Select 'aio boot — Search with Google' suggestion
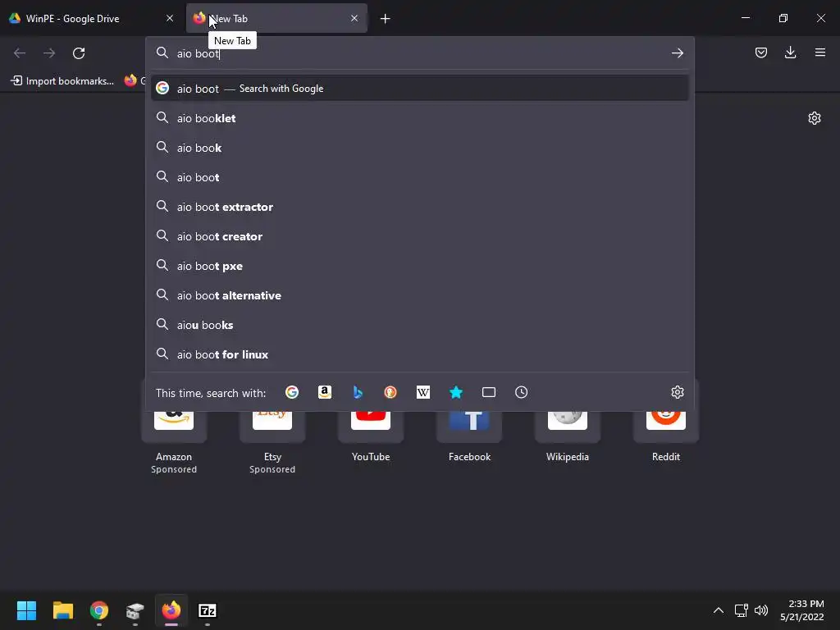Viewport: 840px width, 630px height. (419, 89)
